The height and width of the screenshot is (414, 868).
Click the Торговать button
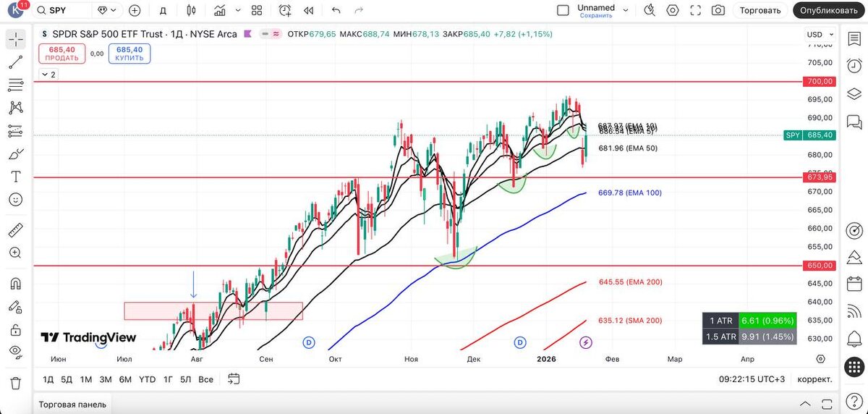click(760, 10)
